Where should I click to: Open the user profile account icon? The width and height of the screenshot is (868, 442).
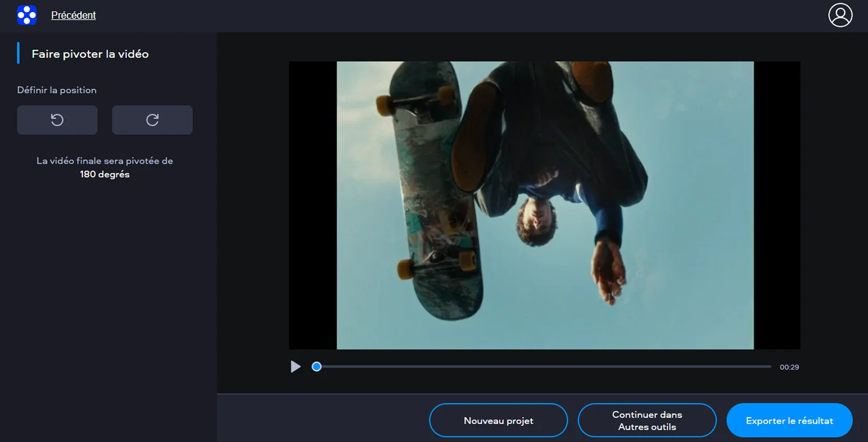[840, 15]
